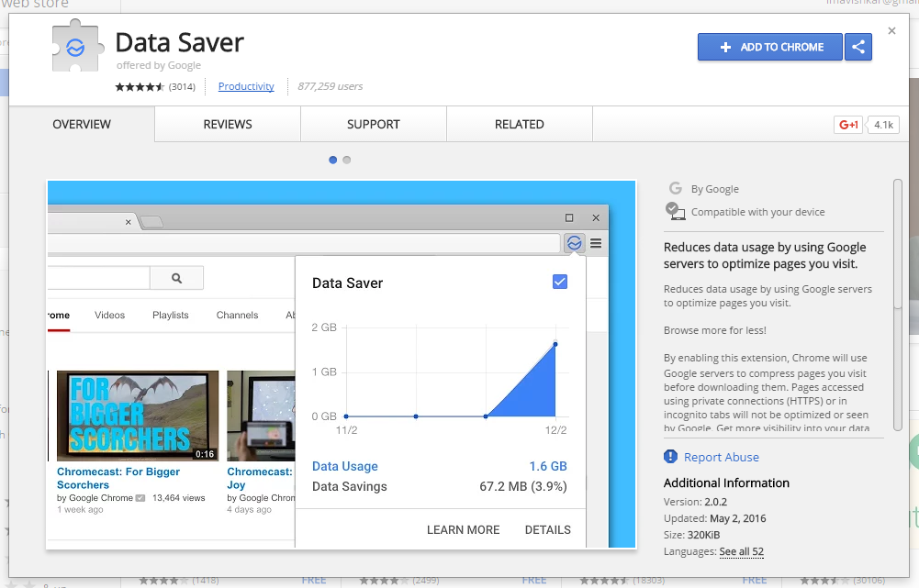Select the Playlists tab in the preview
919x588 pixels.
click(x=171, y=315)
